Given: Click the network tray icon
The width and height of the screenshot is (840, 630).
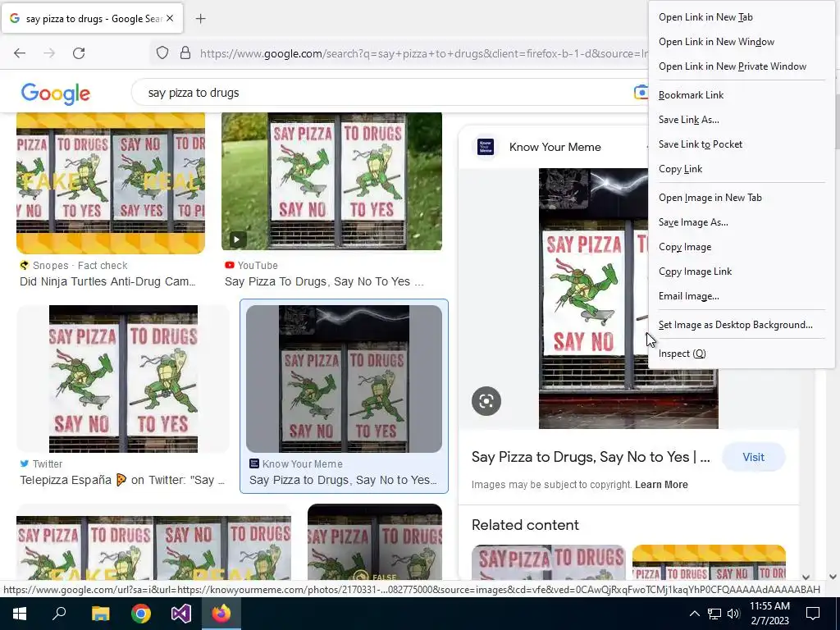Looking at the screenshot, I should [x=714, y=614].
